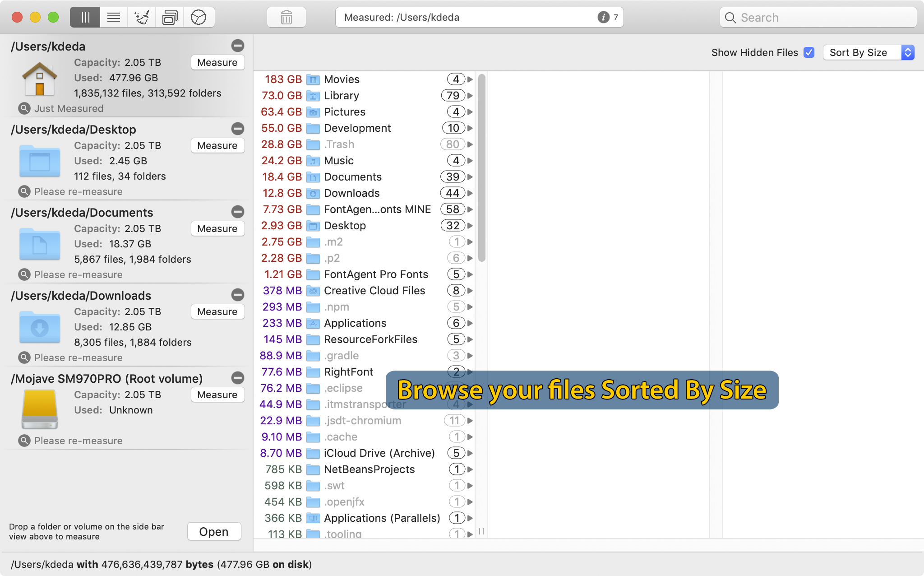Image resolution: width=924 pixels, height=576 pixels.
Task: Expand the Library folder row arrow
Action: [x=470, y=95]
